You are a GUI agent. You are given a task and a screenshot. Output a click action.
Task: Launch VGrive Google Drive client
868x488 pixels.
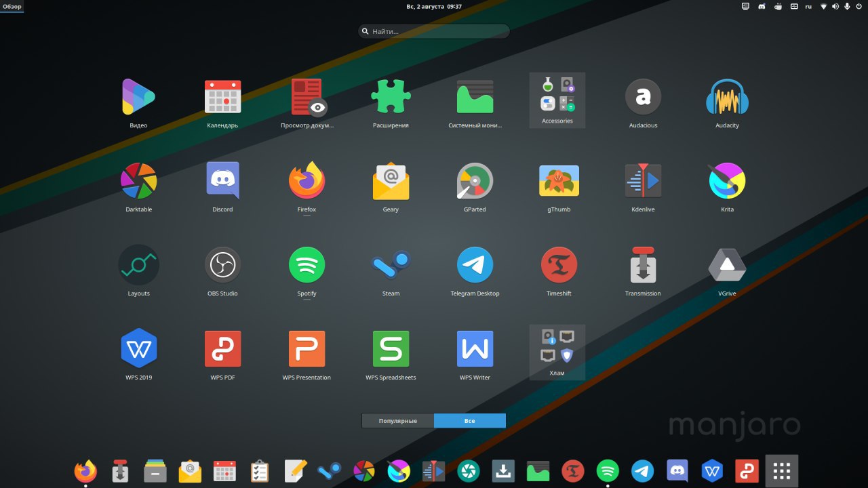tap(727, 265)
